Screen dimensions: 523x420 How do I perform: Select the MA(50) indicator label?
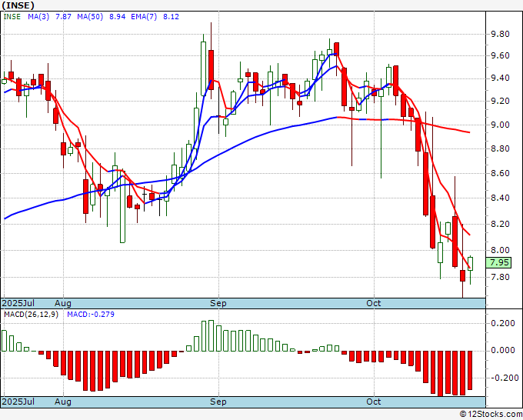click(90, 17)
